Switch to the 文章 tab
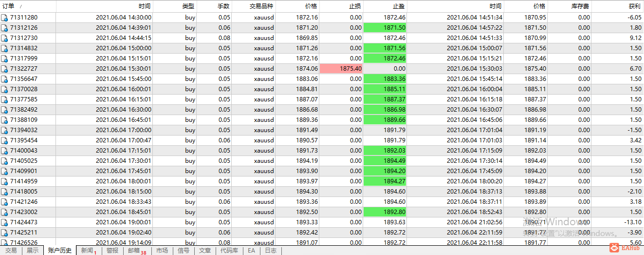 205,251
